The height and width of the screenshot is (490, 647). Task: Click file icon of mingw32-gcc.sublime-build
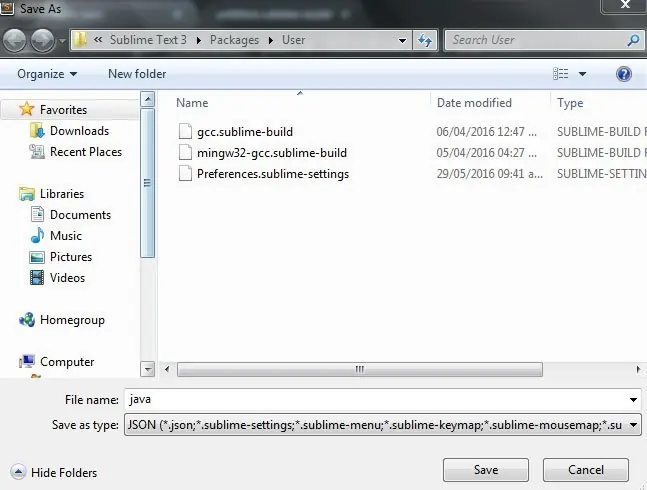pos(185,152)
